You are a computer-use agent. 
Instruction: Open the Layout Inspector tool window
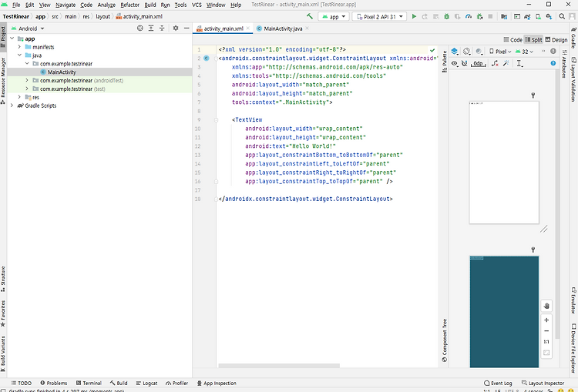click(543, 384)
